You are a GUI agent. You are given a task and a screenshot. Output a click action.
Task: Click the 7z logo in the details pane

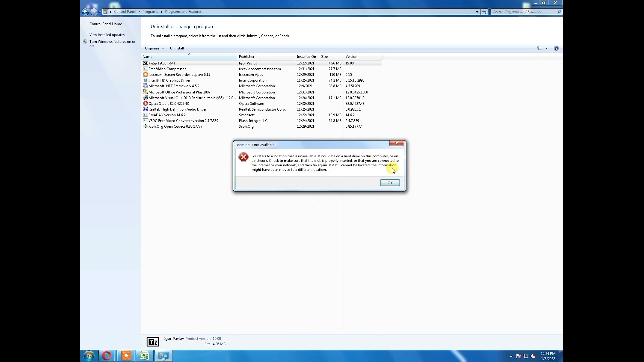tap(153, 342)
